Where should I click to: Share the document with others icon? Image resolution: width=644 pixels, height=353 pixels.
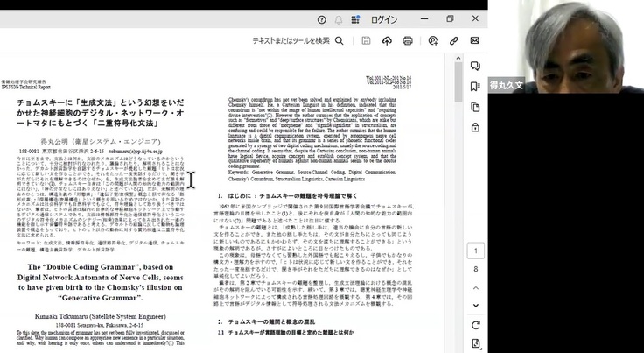click(432, 40)
